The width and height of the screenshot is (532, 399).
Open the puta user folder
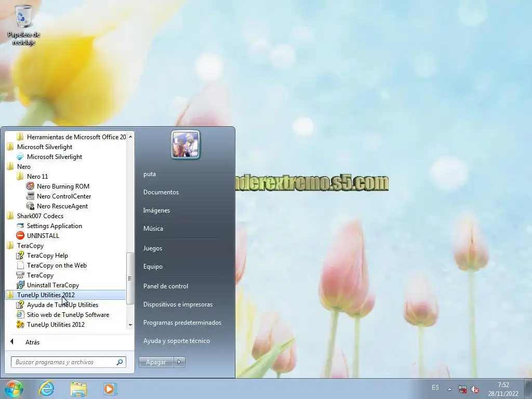(x=150, y=174)
